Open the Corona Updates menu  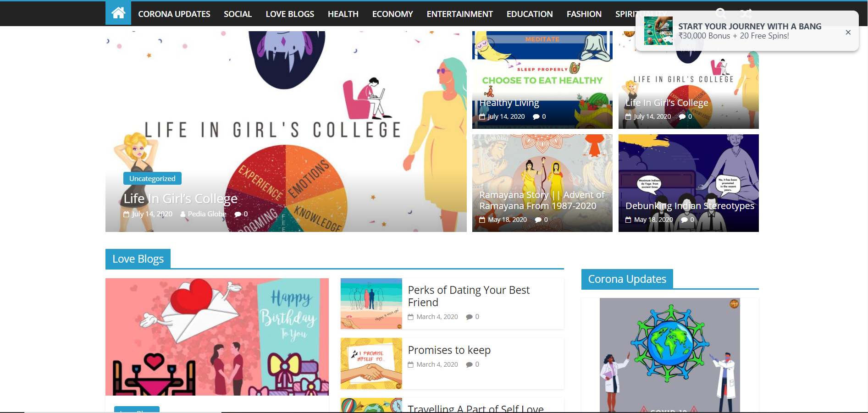point(174,14)
